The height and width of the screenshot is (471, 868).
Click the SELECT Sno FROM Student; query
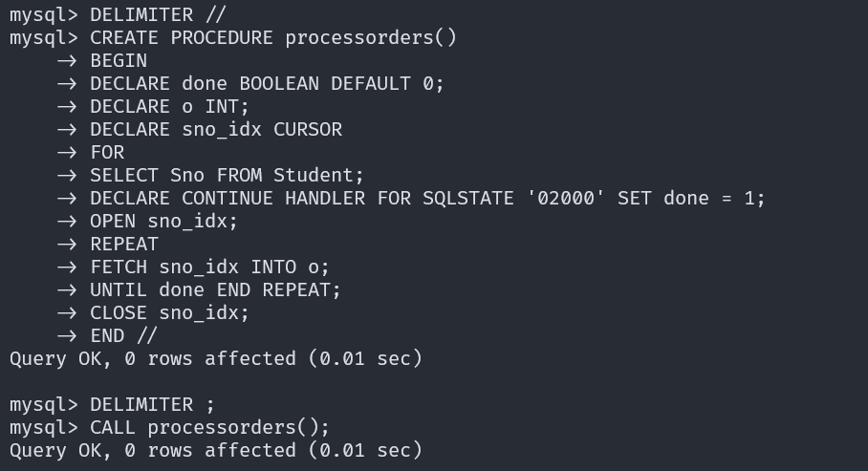tap(227, 176)
